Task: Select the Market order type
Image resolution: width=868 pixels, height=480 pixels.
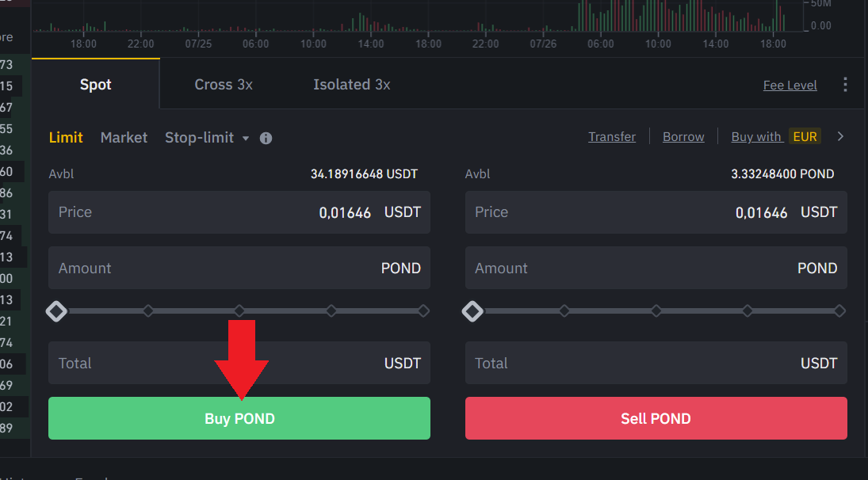Action: [124, 138]
